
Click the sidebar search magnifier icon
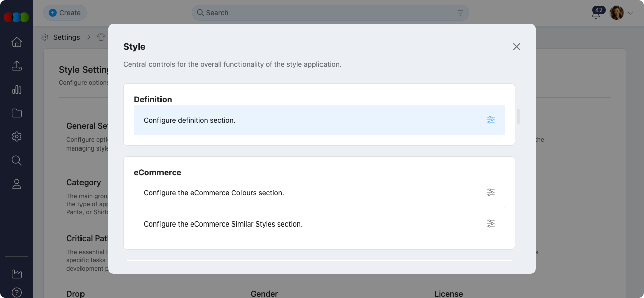pyautogui.click(x=17, y=161)
